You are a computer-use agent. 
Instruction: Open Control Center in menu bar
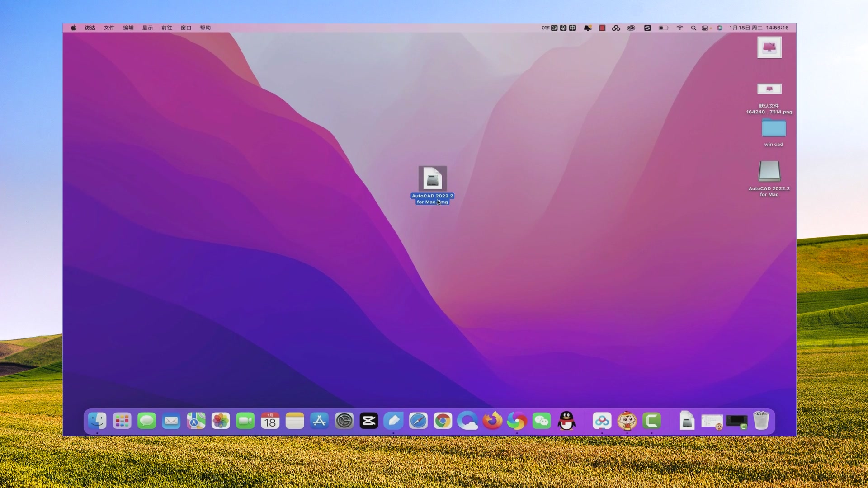[x=705, y=28]
